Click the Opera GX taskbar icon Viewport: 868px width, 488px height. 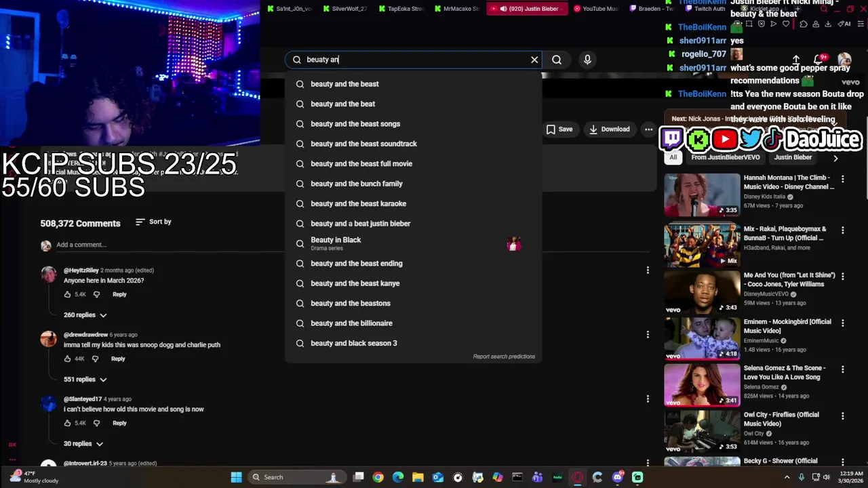click(578, 477)
